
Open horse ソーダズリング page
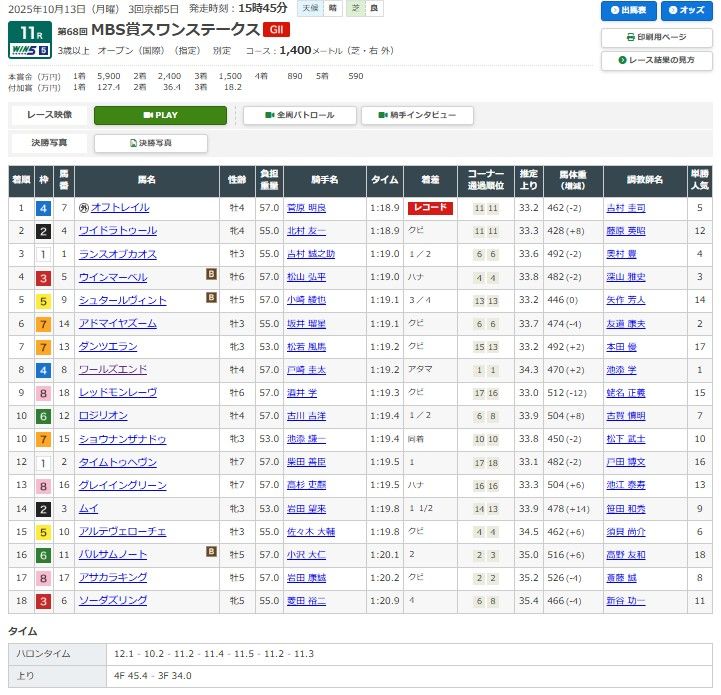pyautogui.click(x=113, y=601)
